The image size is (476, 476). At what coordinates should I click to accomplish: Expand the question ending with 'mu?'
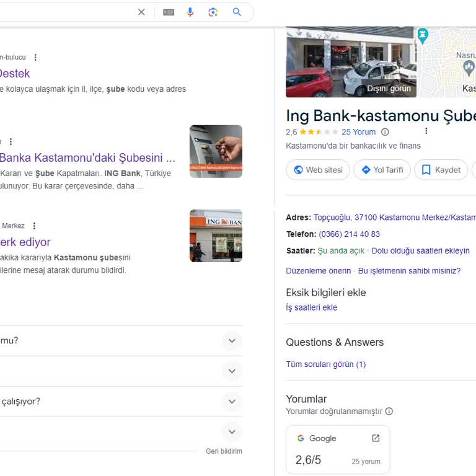232,341
